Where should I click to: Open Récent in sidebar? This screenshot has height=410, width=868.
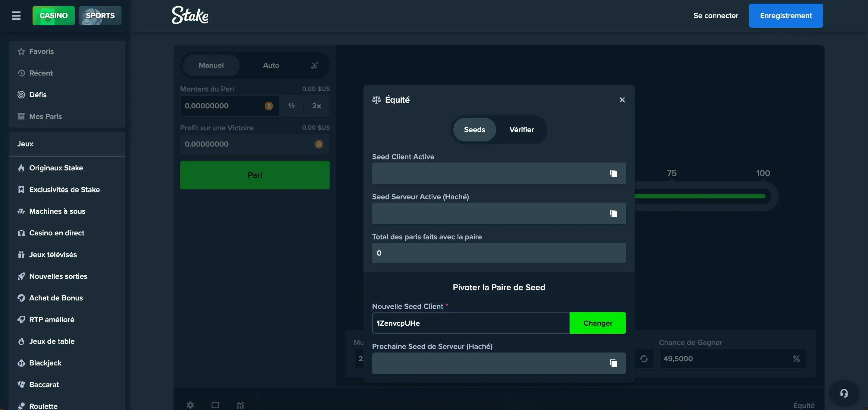[x=67, y=73]
